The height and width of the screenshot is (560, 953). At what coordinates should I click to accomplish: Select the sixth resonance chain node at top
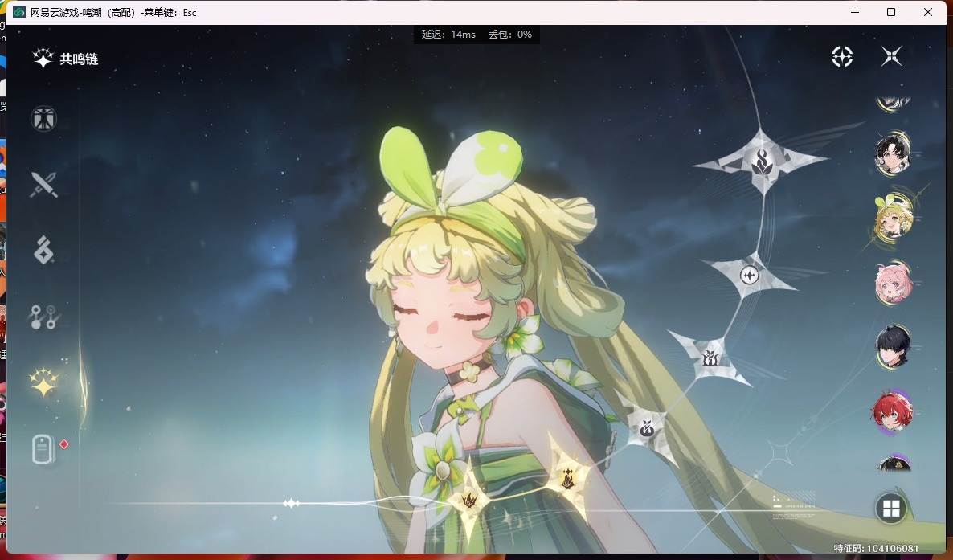tap(762, 161)
